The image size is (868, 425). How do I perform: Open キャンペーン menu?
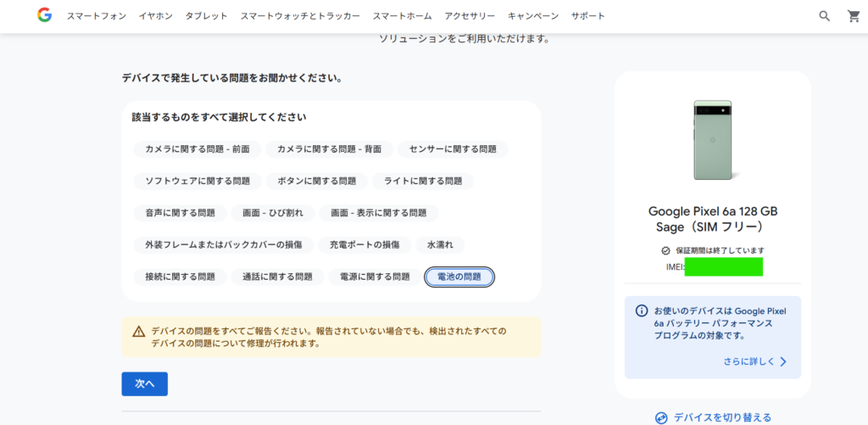(533, 16)
